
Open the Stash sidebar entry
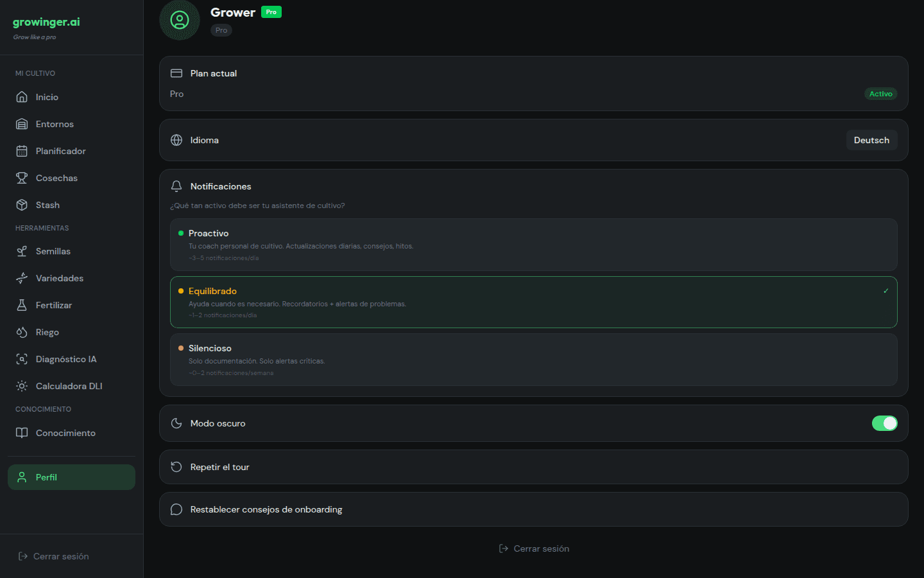[71, 205]
